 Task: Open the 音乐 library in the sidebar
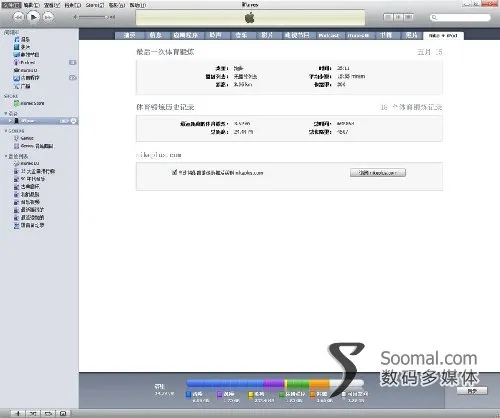point(21,39)
